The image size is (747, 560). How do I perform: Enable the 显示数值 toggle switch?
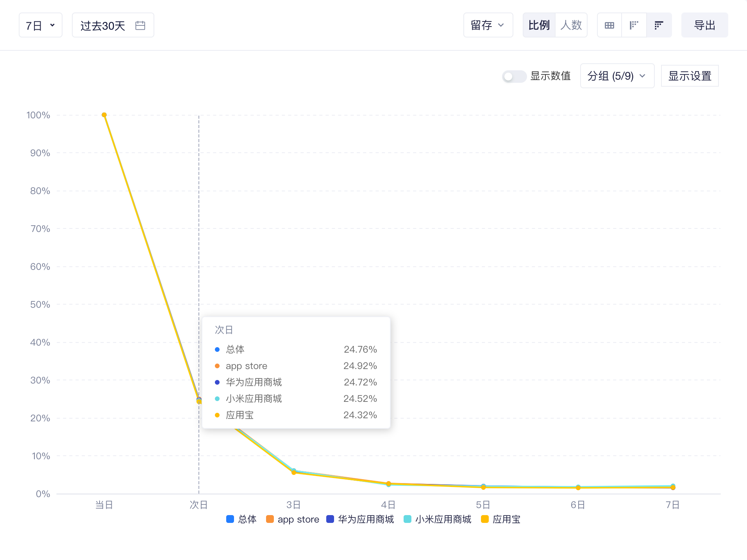514,76
